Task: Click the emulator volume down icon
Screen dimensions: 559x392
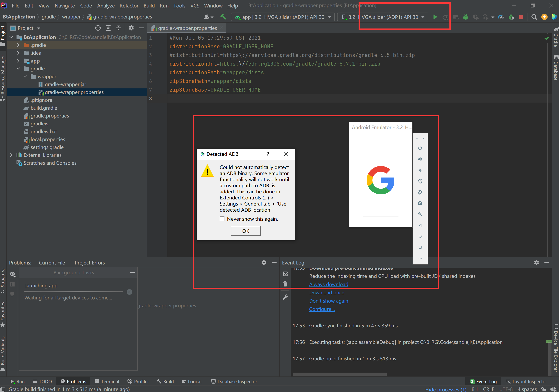Action: pos(420,170)
